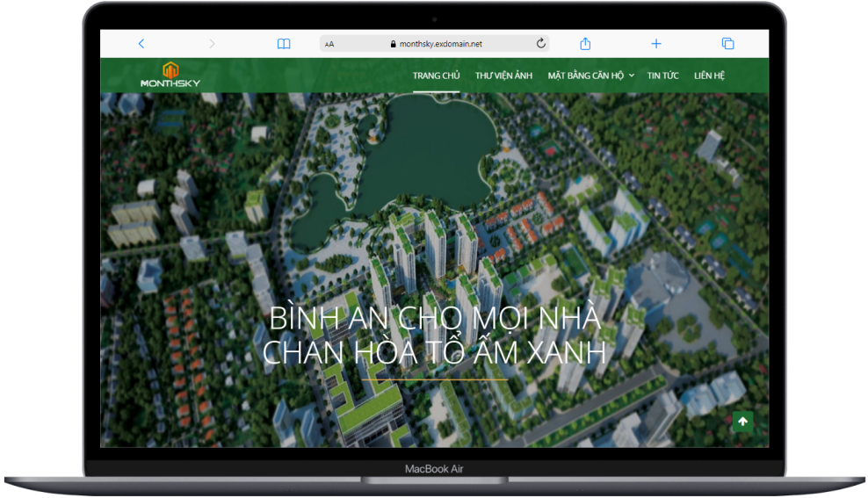This screenshot has width=868, height=498.
Task: Click the BÌNH AN CHO MỌI NHÀ headline
Action: [x=435, y=318]
